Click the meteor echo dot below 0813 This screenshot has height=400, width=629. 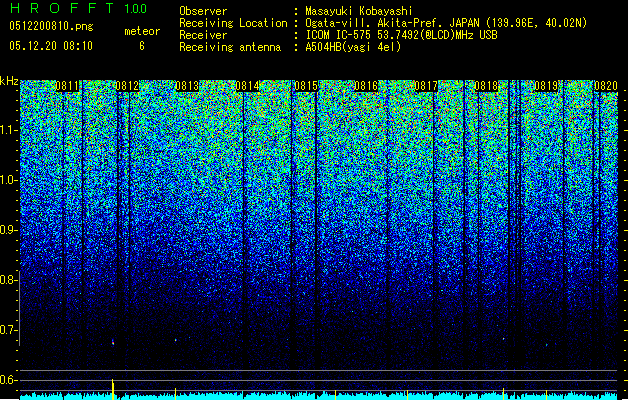tap(176, 340)
